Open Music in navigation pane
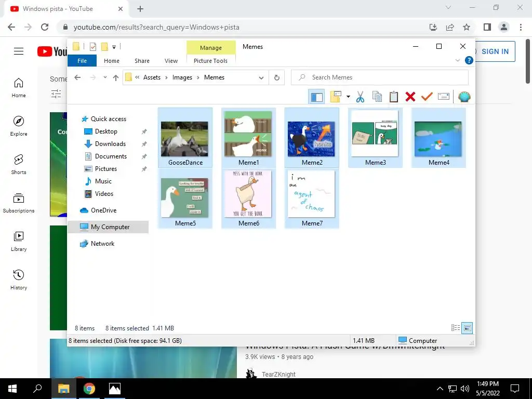This screenshot has width=532, height=399. pyautogui.click(x=103, y=181)
